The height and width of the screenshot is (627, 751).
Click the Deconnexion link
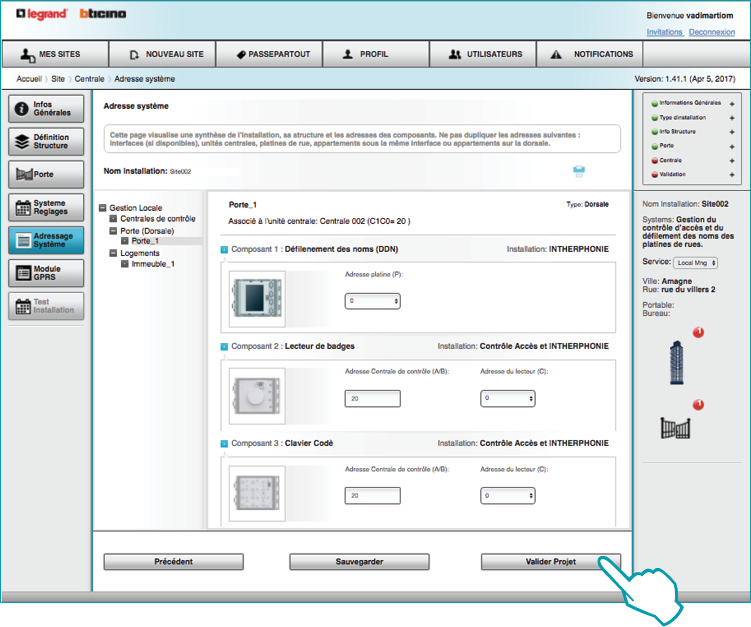[x=711, y=32]
